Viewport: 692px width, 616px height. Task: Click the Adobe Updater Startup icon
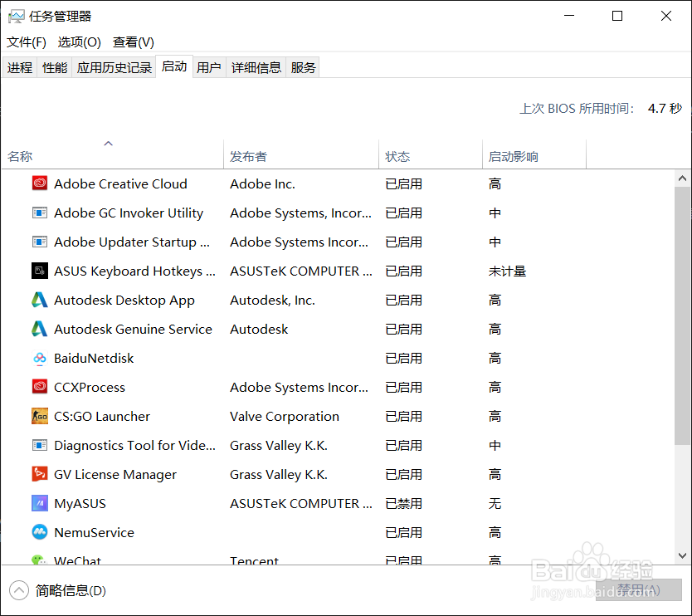[x=40, y=242]
